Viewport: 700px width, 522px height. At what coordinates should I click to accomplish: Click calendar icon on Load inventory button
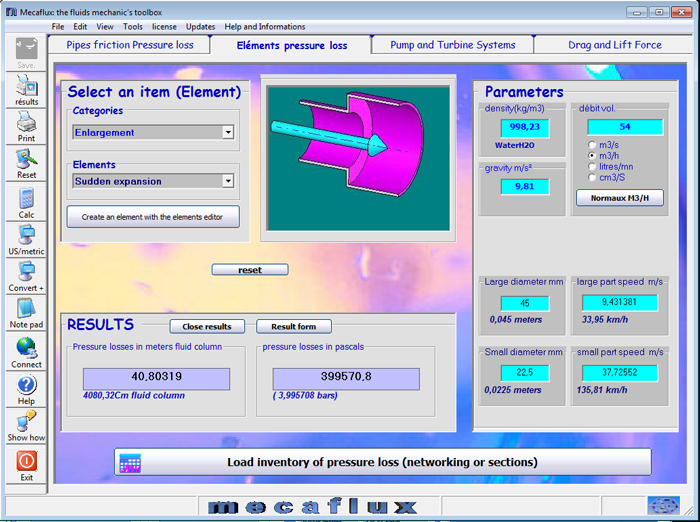[130, 463]
